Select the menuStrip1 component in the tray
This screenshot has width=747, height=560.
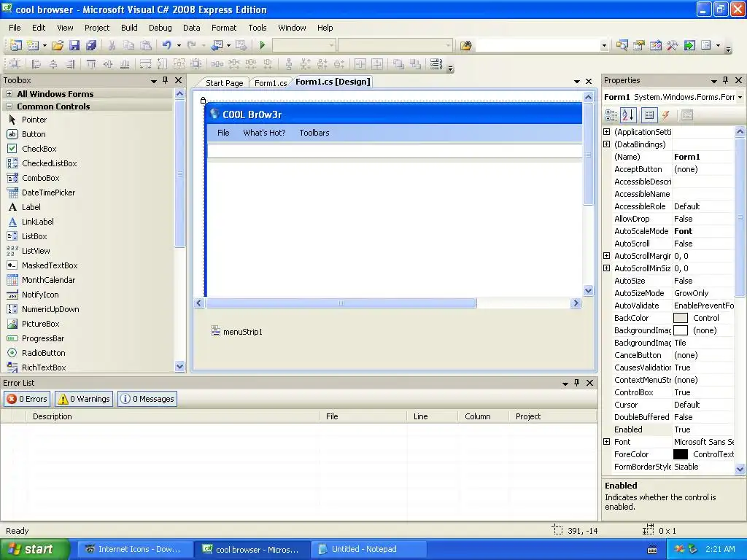tap(237, 332)
